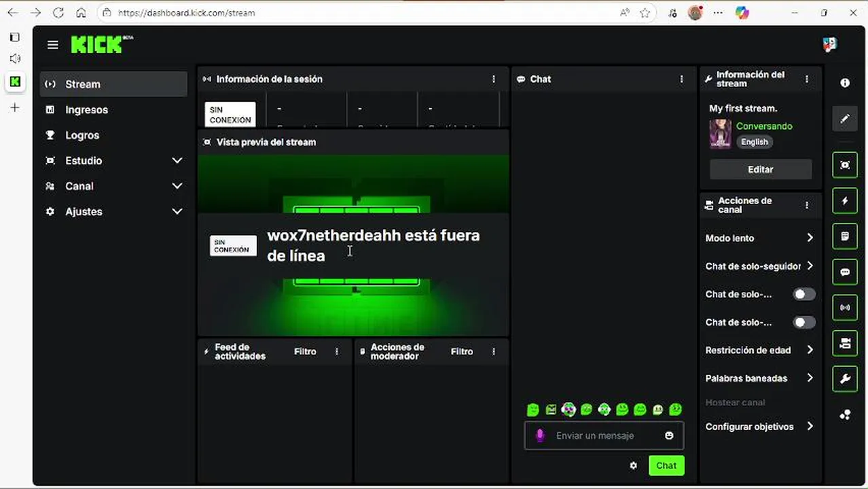Toggle the switch directly below Chat de solo-seguidor row
868x489 pixels.
pos(804,294)
